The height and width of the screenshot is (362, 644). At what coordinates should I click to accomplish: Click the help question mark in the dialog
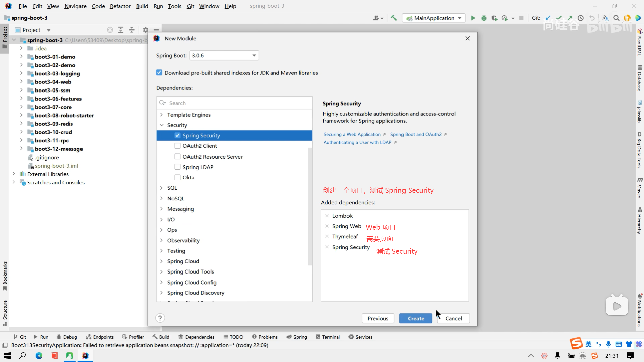click(x=160, y=318)
